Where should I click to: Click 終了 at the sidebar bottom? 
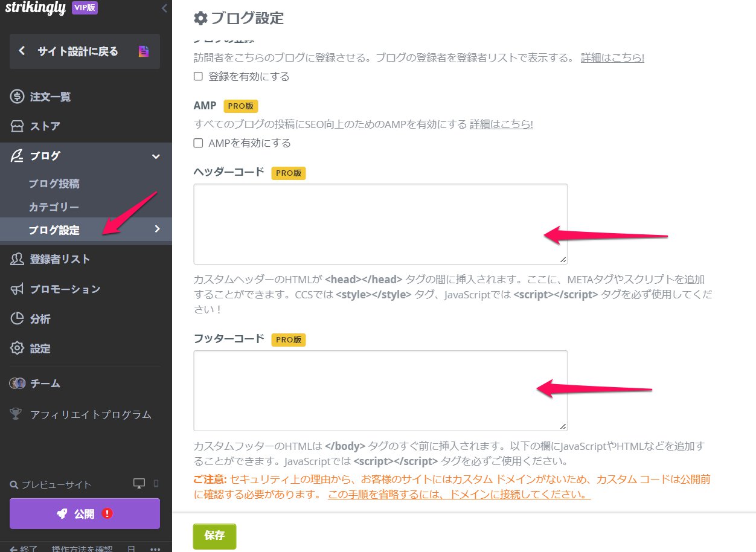click(25, 548)
